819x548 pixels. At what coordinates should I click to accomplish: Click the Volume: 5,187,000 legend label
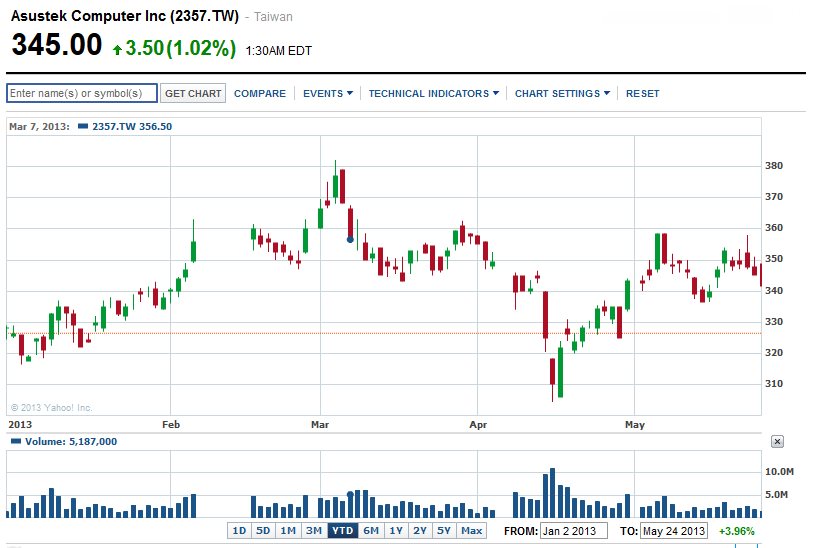71,441
